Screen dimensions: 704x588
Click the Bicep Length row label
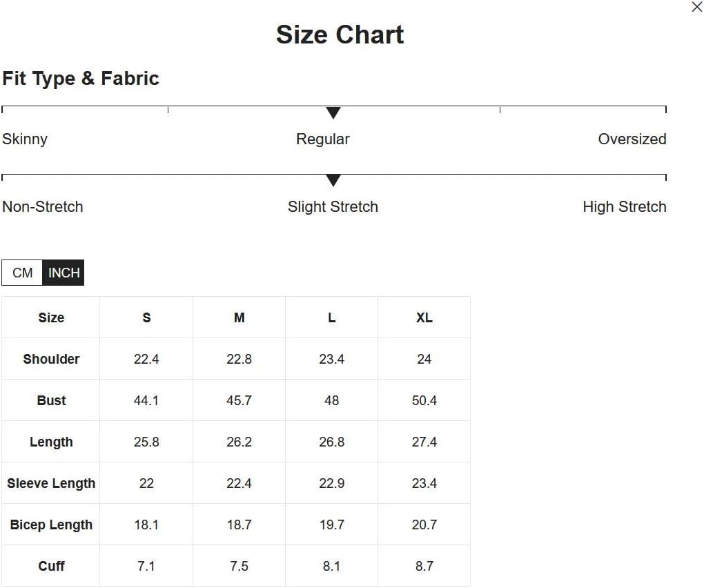51,525
